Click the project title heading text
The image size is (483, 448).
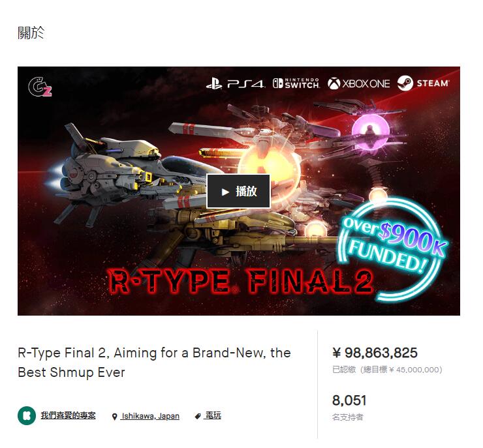(x=154, y=363)
